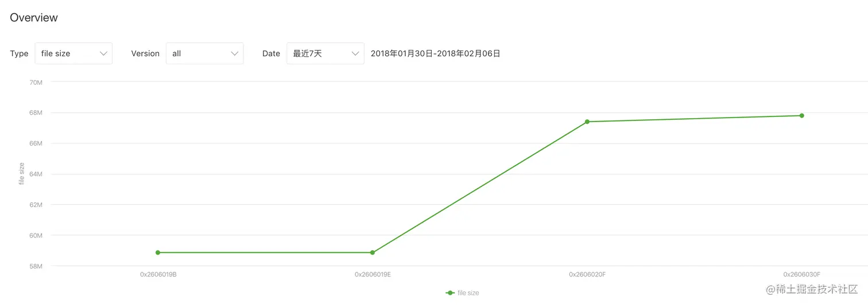Click the 62M y-axis label
The width and height of the screenshot is (868, 305).
(36, 205)
